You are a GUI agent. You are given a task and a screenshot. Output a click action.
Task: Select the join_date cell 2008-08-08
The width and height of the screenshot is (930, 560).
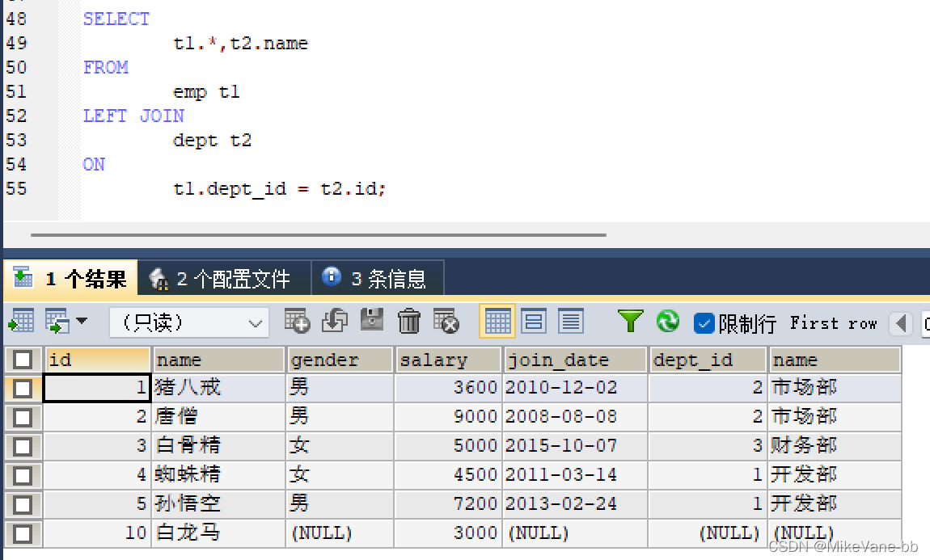[575, 417]
